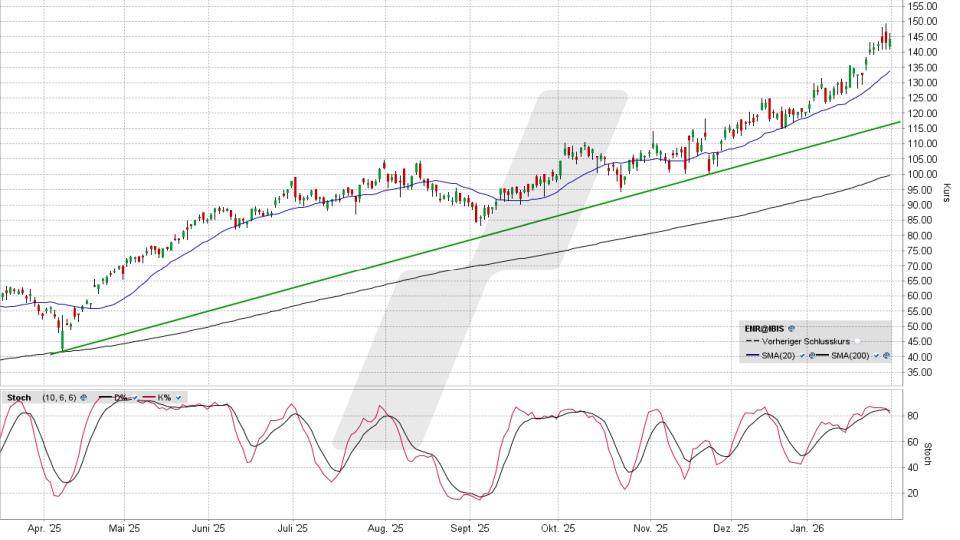Toggle the K% line checkbox

[178, 398]
